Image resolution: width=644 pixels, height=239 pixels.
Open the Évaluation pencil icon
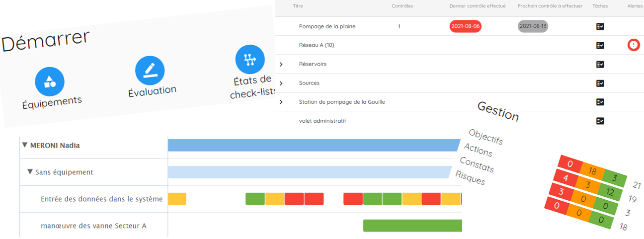pos(150,71)
